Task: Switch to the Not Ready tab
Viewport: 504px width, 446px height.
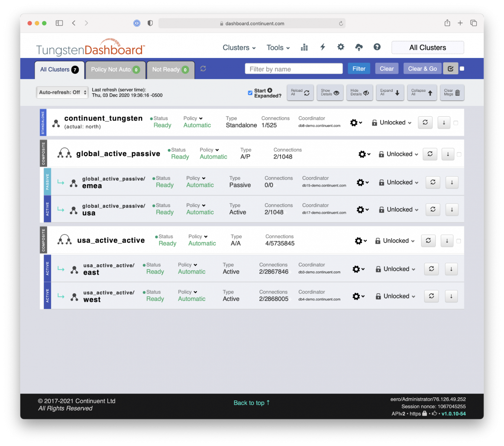Action: click(x=171, y=70)
